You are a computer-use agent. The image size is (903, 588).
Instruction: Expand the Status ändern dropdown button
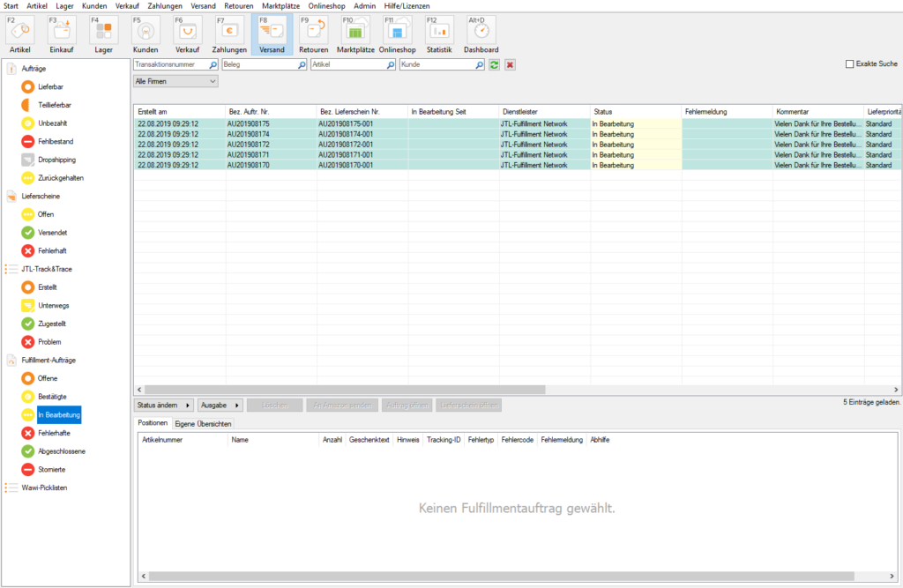tap(164, 406)
